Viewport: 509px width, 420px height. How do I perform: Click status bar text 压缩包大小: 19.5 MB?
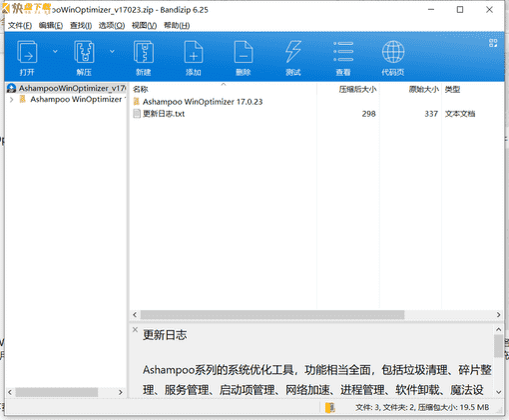(x=453, y=407)
